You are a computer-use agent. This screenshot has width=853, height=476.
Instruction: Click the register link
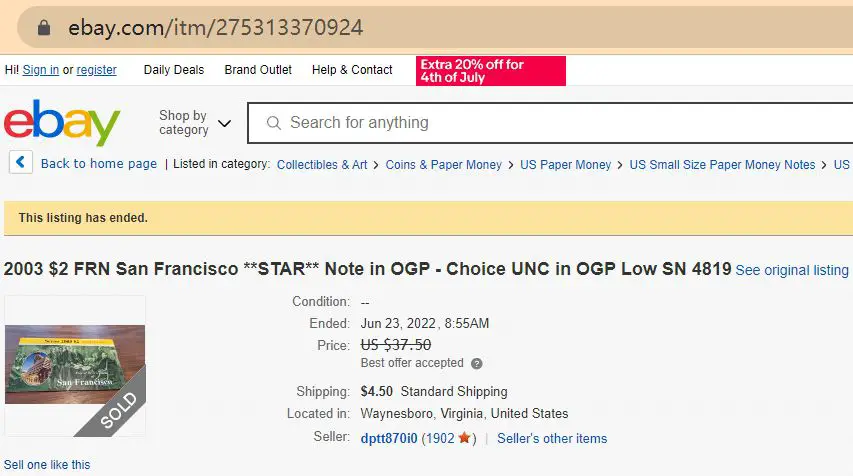pyautogui.click(x=96, y=70)
